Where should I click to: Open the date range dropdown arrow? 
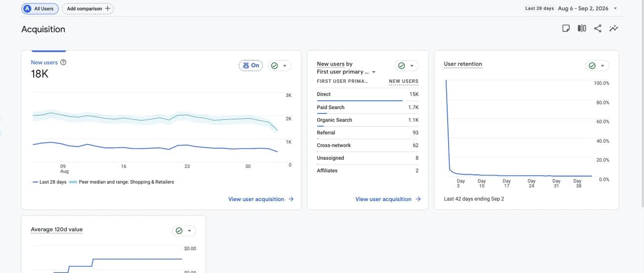tap(615, 8)
